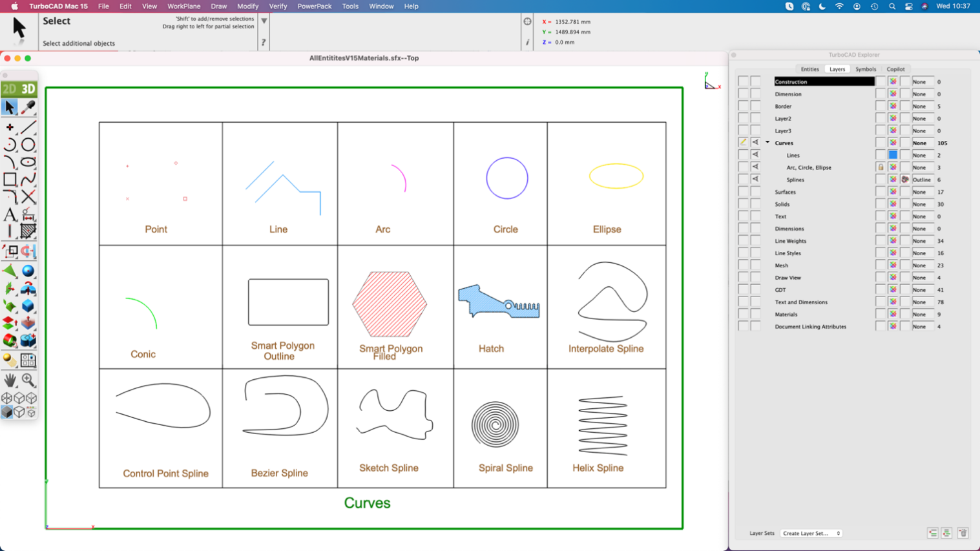The width and height of the screenshot is (980, 551).
Task: Collapse the Curves layer group
Action: point(767,143)
